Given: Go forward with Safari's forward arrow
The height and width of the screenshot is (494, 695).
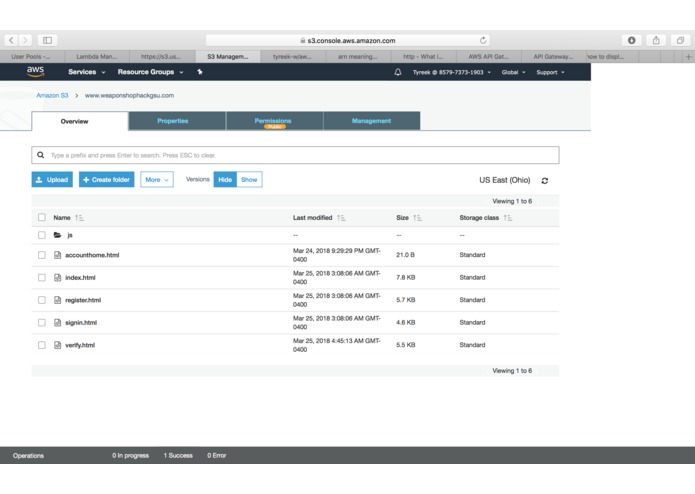Looking at the screenshot, I should 25,40.
